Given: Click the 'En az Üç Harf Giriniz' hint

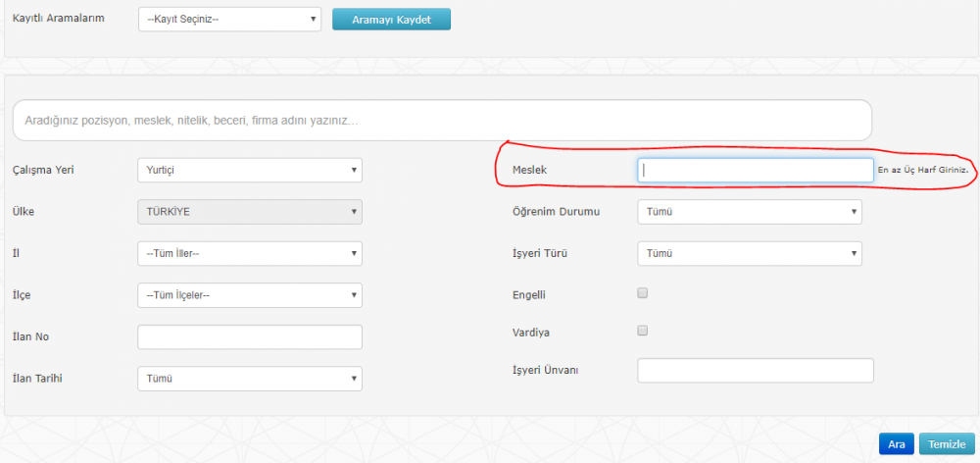Looking at the screenshot, I should pos(923,171).
